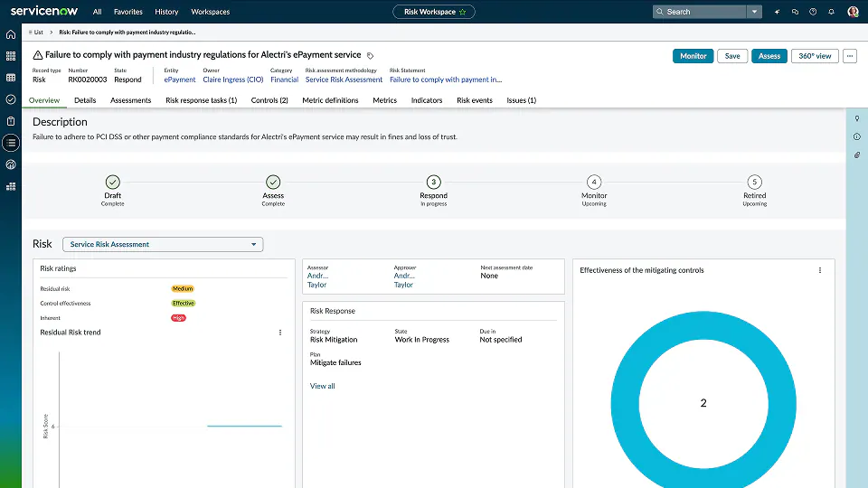Click the Monitor button
Image resolution: width=868 pixels, height=488 pixels.
[693, 56]
